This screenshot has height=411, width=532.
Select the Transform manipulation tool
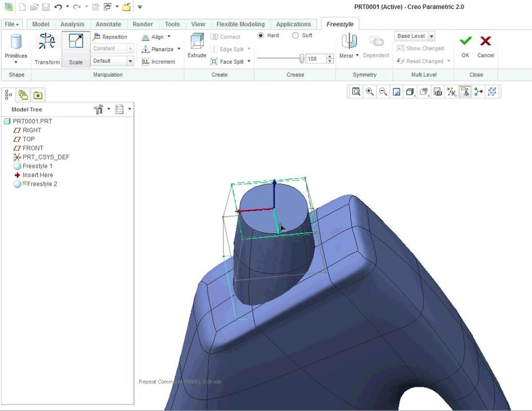47,49
